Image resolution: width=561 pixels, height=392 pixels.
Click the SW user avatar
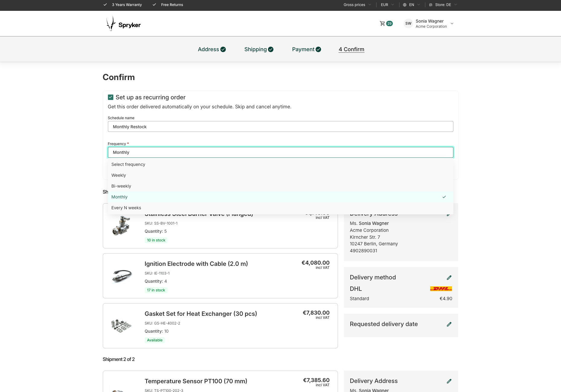pyautogui.click(x=408, y=23)
